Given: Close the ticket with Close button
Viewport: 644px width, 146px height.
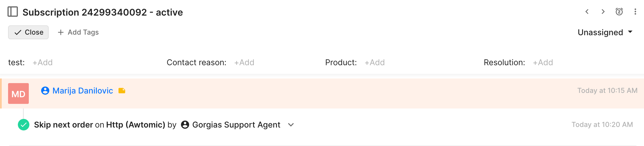Looking at the screenshot, I should click(x=28, y=32).
